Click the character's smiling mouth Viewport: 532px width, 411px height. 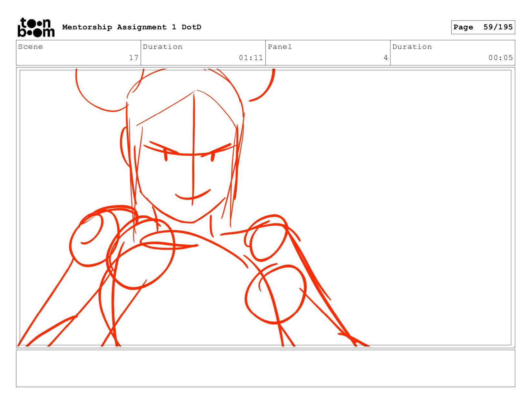(x=193, y=195)
